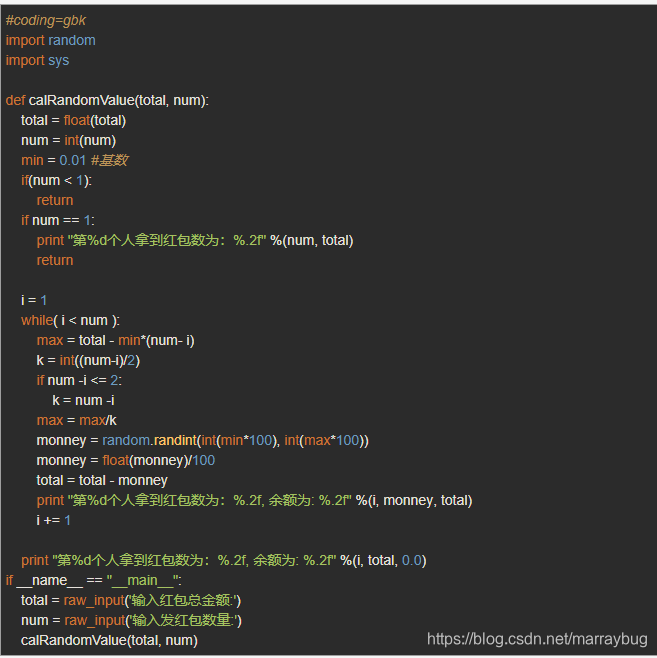Click the '#coding=gbk' comment line
The image size is (657, 658).
[x=46, y=21]
